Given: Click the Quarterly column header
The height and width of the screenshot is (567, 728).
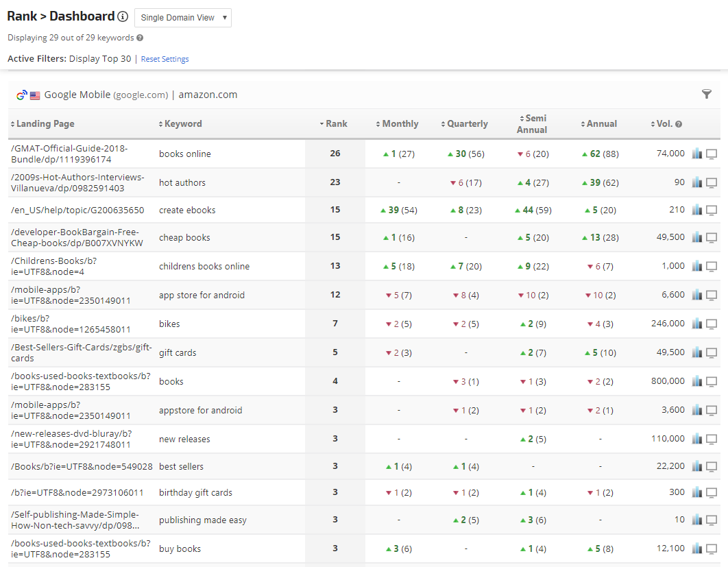Looking at the screenshot, I should click(x=465, y=124).
